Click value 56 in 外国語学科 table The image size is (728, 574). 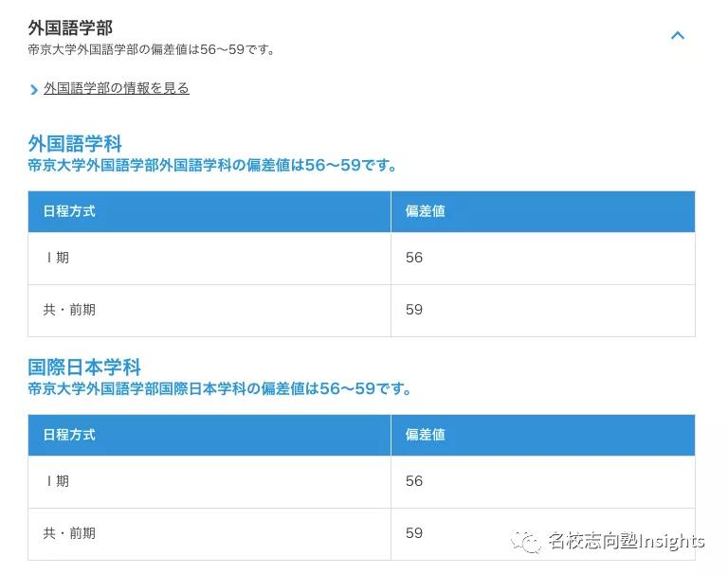[414, 258]
